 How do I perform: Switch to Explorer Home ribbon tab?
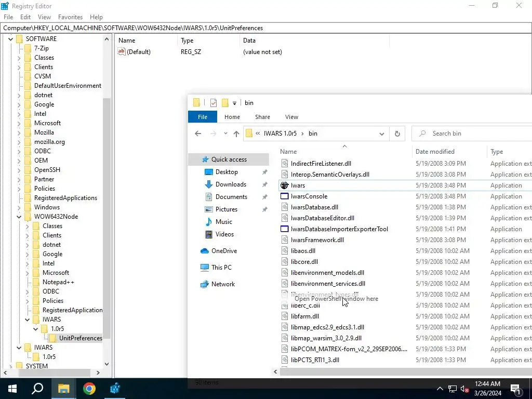tap(232, 117)
